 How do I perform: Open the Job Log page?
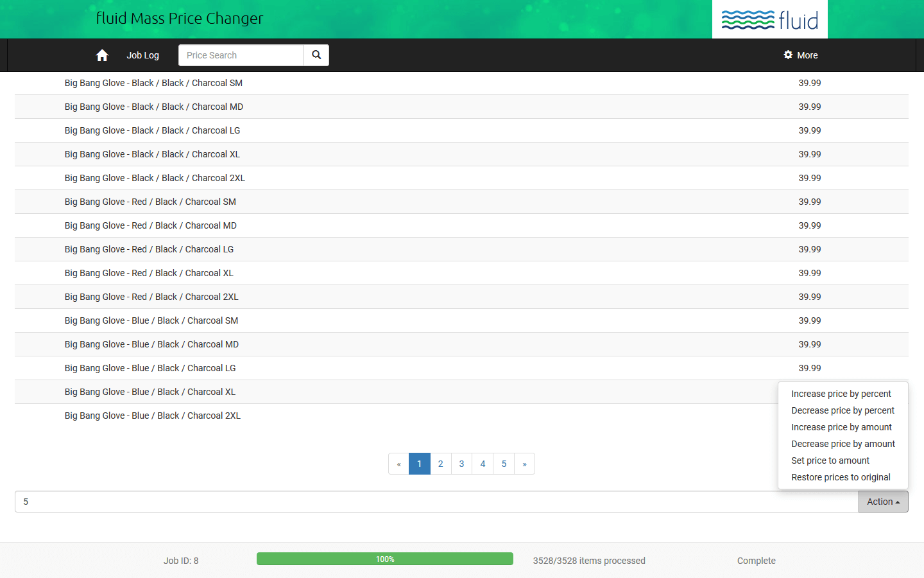pos(142,55)
